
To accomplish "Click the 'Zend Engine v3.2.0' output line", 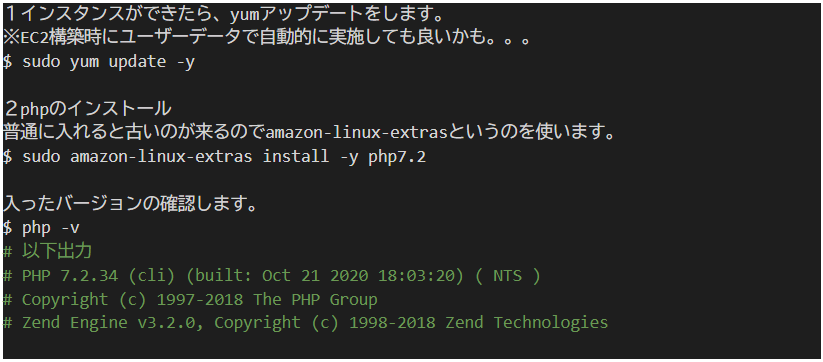I will tap(305, 323).
